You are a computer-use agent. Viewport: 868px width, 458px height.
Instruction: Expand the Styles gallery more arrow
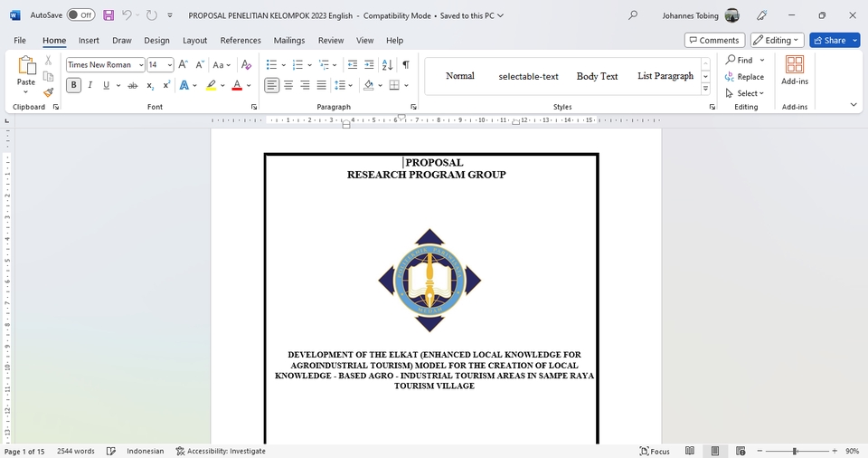(705, 89)
